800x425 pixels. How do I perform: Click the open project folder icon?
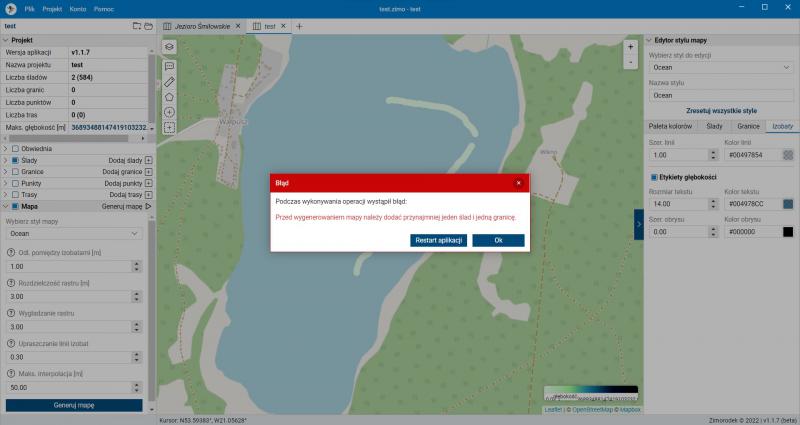pos(148,25)
